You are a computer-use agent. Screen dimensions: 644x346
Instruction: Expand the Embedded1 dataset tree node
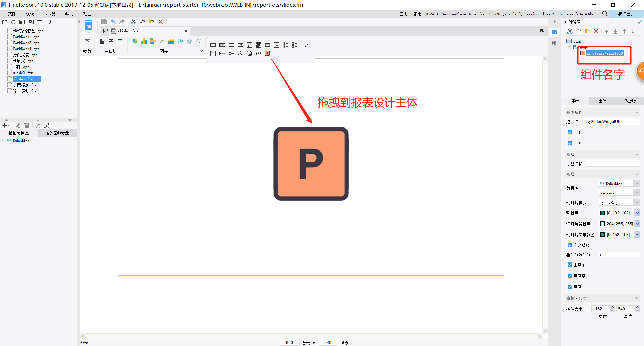(3, 141)
